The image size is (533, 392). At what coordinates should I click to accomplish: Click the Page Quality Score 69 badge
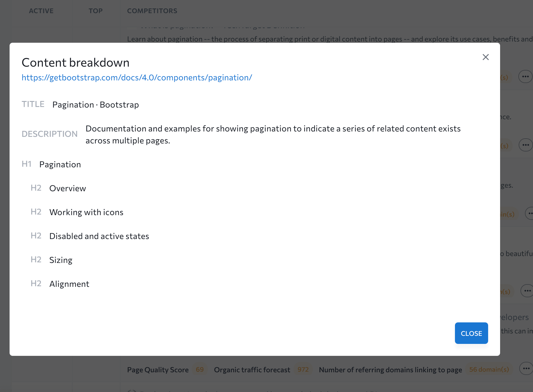click(x=200, y=370)
